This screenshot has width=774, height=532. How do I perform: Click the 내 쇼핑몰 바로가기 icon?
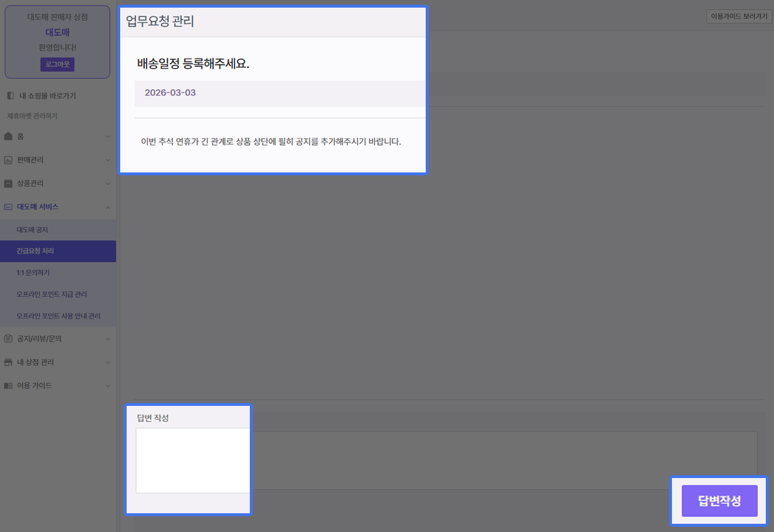coord(10,96)
